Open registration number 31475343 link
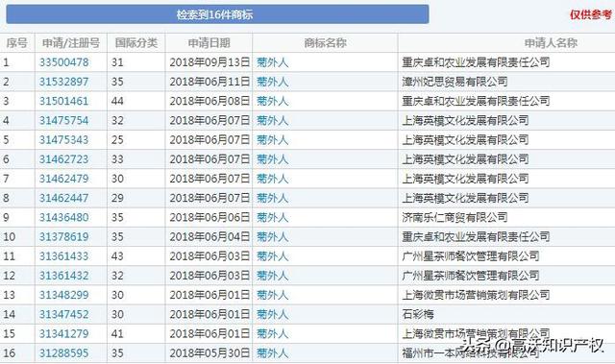Viewport: 615px width, 364px height. point(64,140)
